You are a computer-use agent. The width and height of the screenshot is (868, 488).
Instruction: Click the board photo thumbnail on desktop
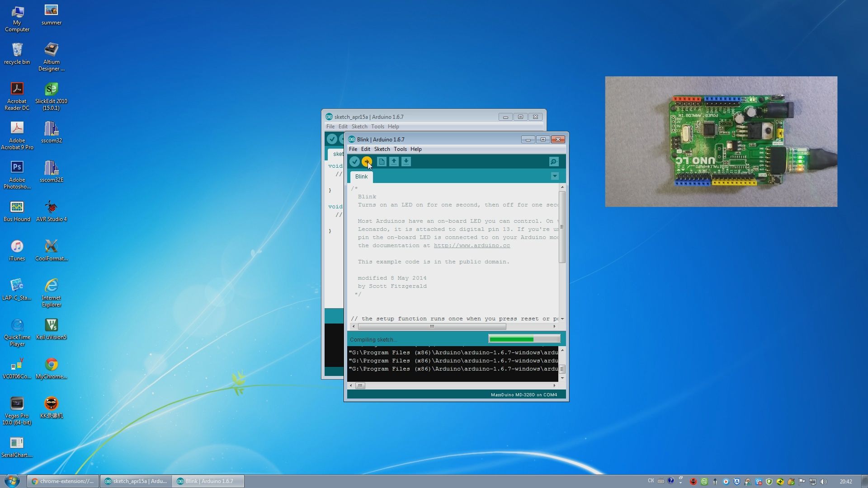pos(721,141)
